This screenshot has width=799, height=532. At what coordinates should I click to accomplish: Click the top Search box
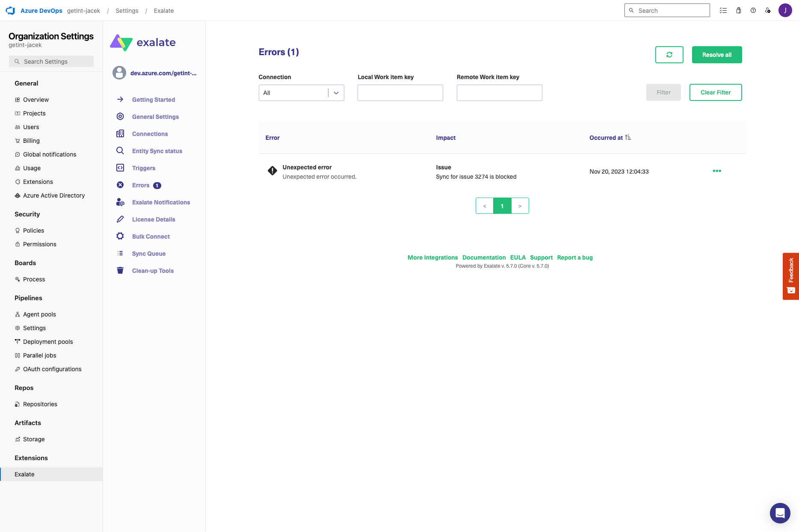667,10
